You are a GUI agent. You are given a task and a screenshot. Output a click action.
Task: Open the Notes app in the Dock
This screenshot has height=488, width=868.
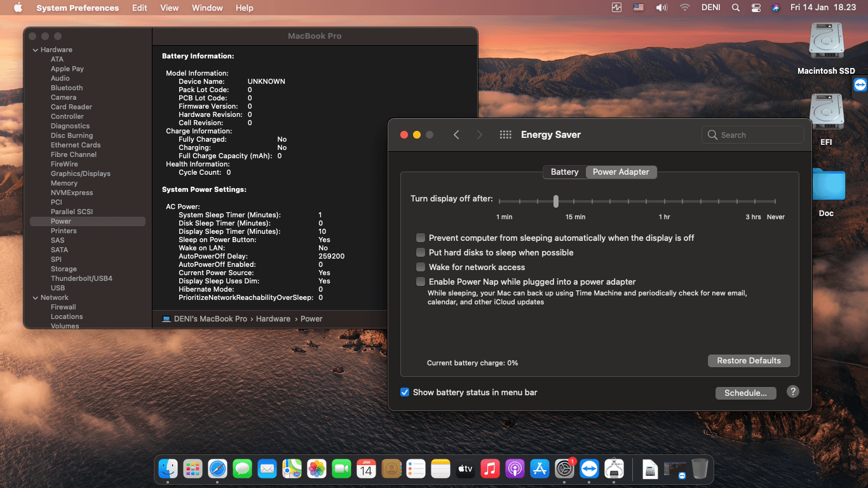point(440,469)
